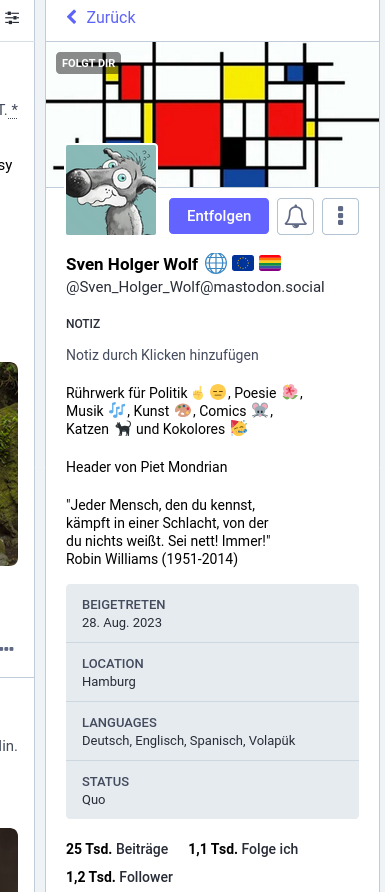Open the wolf avatar image
This screenshot has height=892, width=385.
click(x=111, y=189)
